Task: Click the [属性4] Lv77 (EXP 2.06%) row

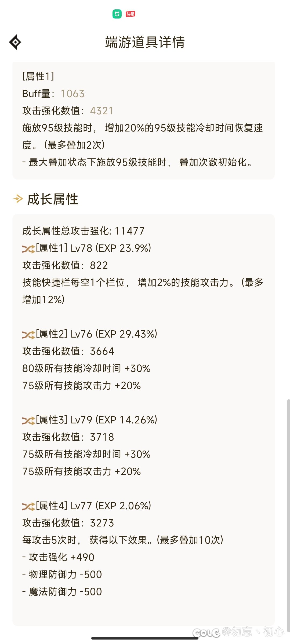Action: point(86,506)
